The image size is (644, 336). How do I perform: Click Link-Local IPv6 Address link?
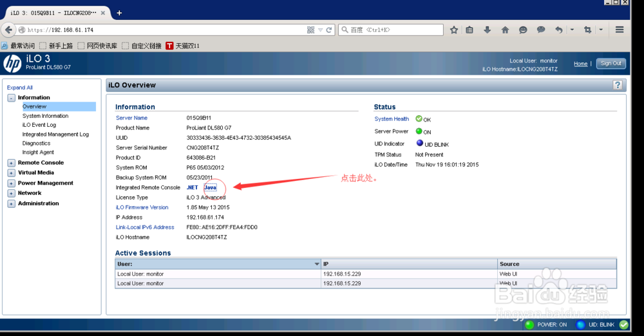coord(145,227)
